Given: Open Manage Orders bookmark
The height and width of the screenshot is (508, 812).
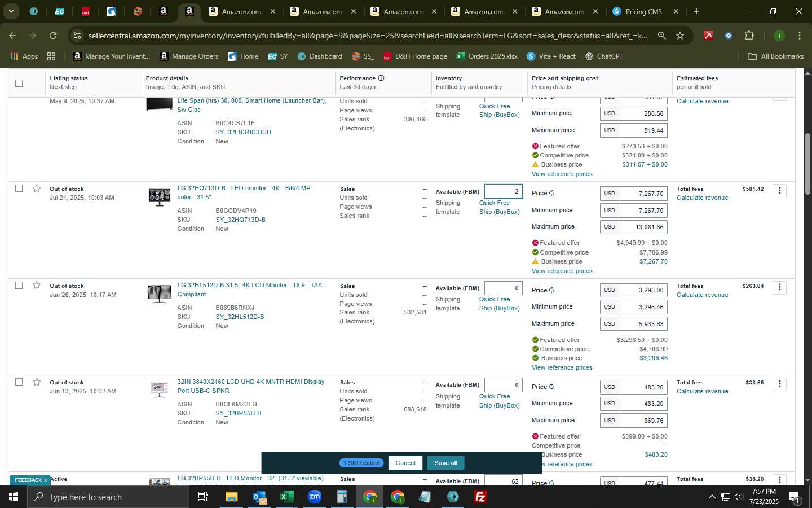Looking at the screenshot, I should tap(189, 56).
